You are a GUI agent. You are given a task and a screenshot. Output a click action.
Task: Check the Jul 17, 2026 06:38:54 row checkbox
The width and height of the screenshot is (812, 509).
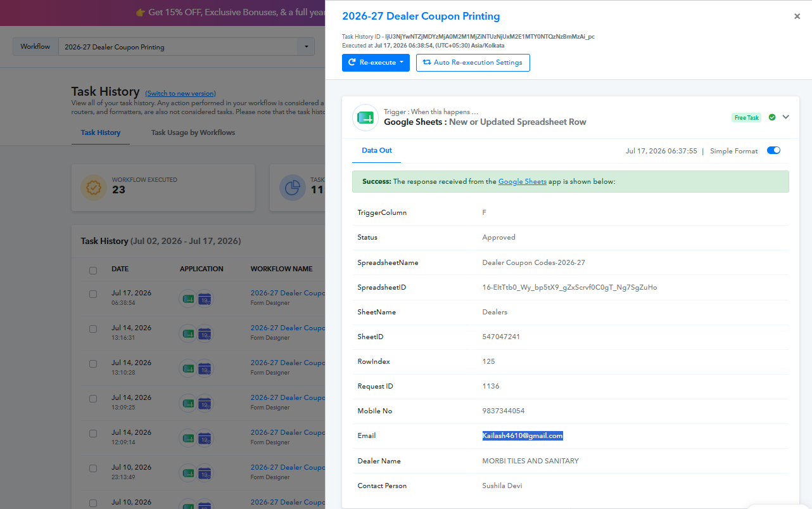pyautogui.click(x=93, y=294)
